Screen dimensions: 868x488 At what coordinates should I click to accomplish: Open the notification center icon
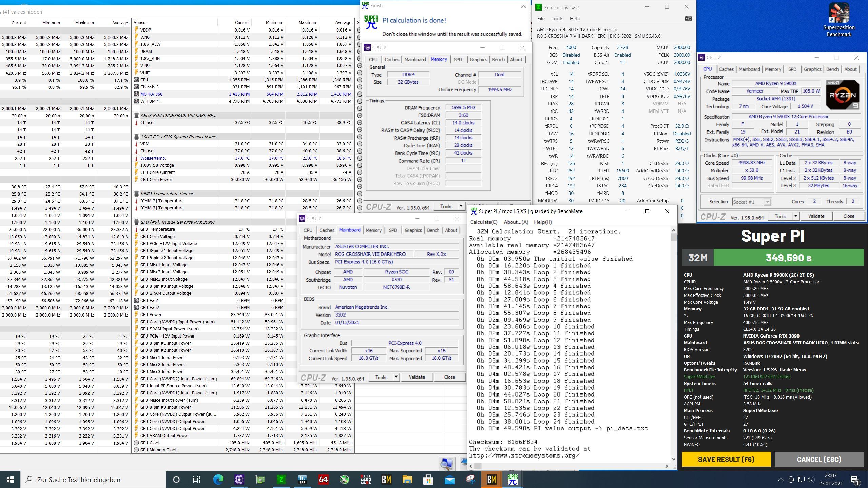[855, 480]
